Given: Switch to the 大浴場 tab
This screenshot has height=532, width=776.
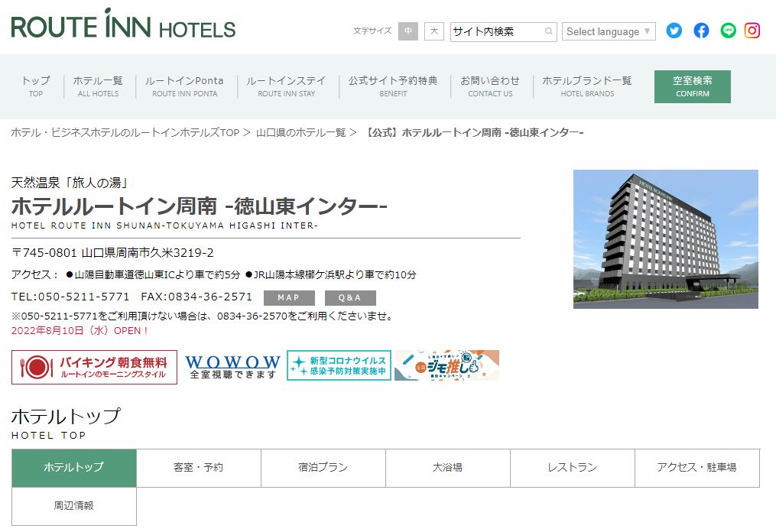Looking at the screenshot, I should click(448, 468).
